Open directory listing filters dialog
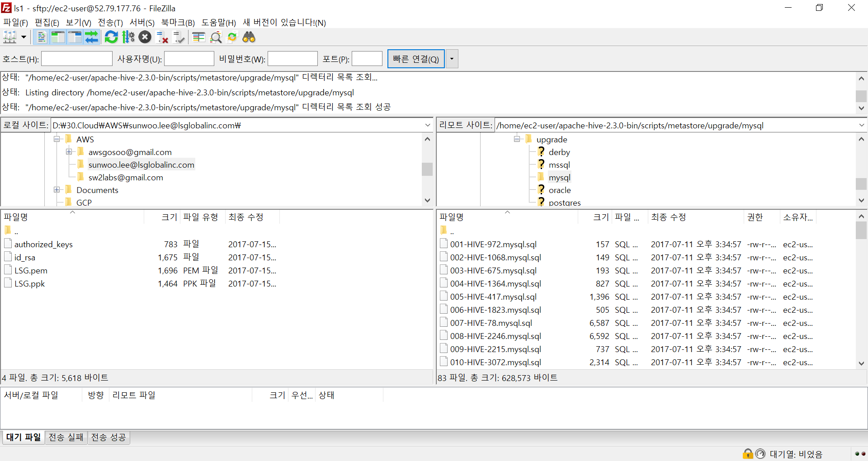The width and height of the screenshot is (868, 461). [198, 37]
